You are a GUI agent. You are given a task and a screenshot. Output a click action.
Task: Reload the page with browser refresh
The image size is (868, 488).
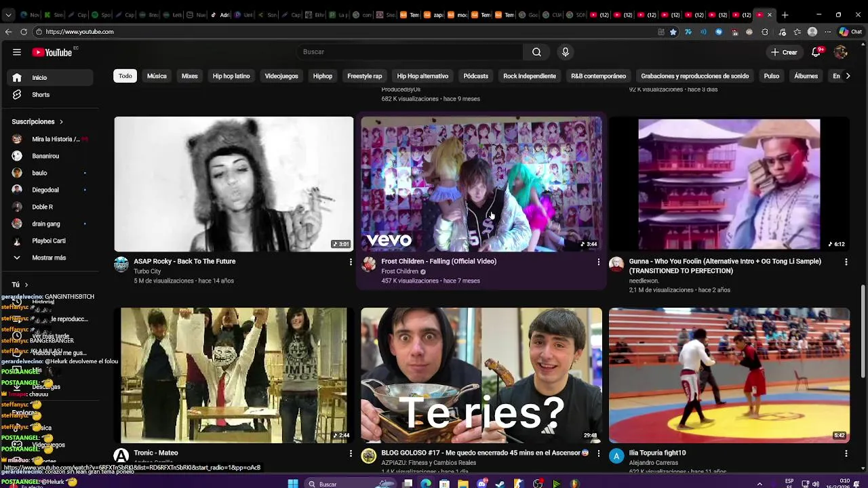[24, 32]
